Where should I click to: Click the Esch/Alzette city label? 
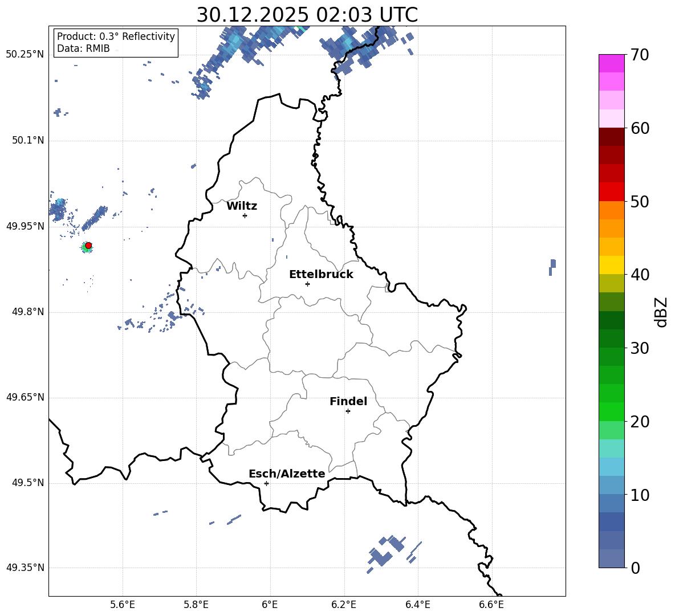click(287, 474)
